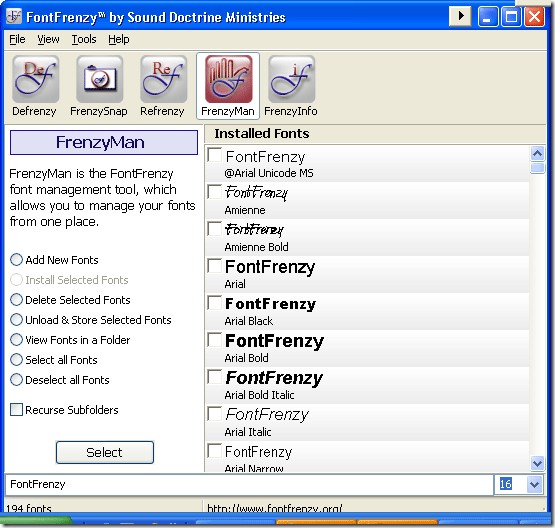Click the Arial Italic font preview

[267, 414]
